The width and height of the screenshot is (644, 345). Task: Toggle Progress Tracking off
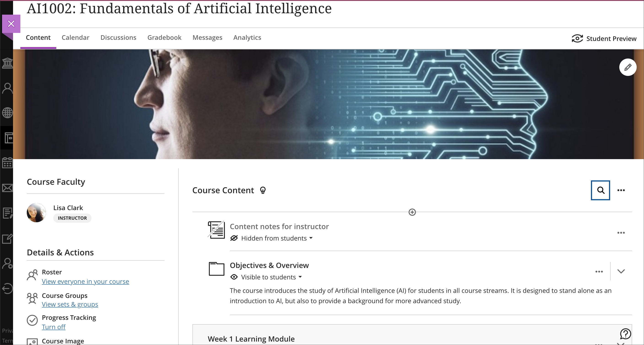click(x=54, y=327)
